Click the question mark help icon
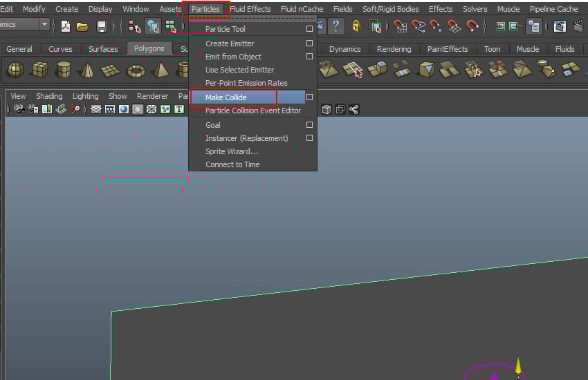The height and width of the screenshot is (380, 588). (x=336, y=26)
